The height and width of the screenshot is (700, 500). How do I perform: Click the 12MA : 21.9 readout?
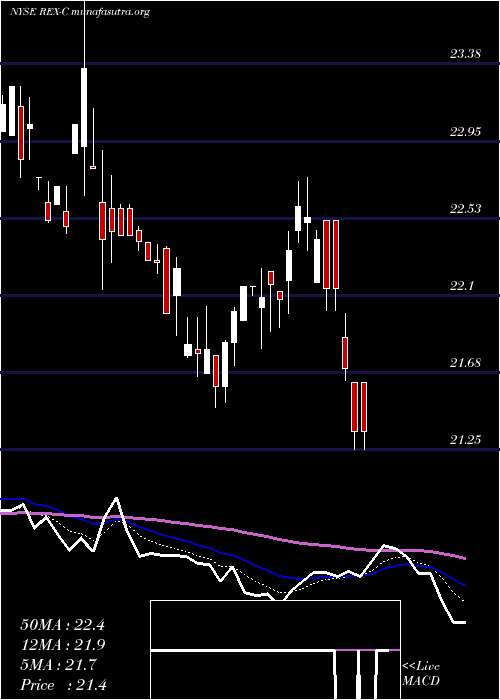[62, 645]
